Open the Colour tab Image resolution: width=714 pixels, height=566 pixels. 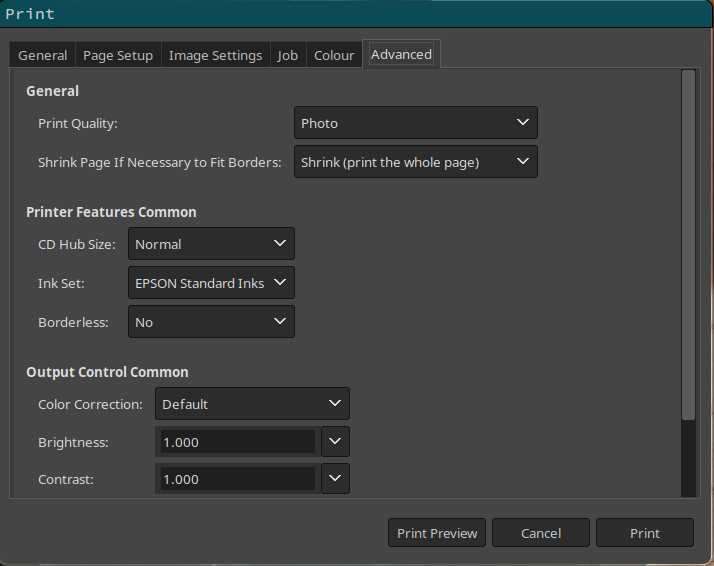[x=334, y=55]
